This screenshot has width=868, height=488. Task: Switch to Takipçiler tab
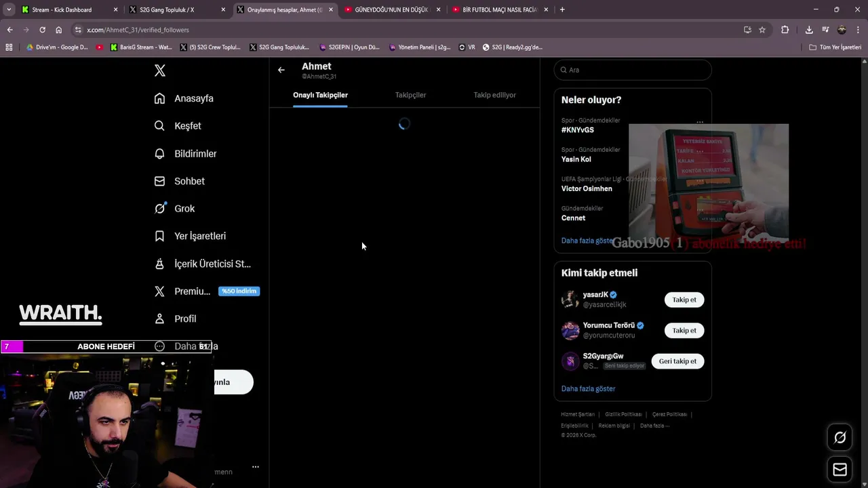pos(410,95)
